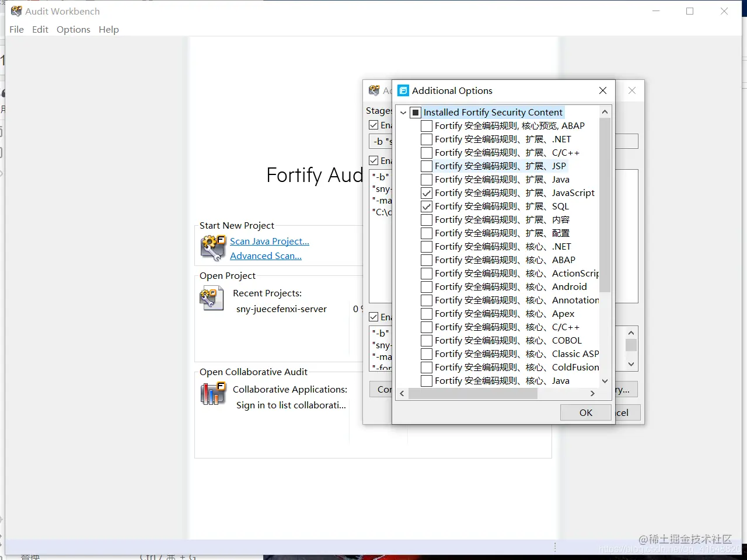
Task: Select the Fortify 扩展、JSP row label
Action: (500, 166)
